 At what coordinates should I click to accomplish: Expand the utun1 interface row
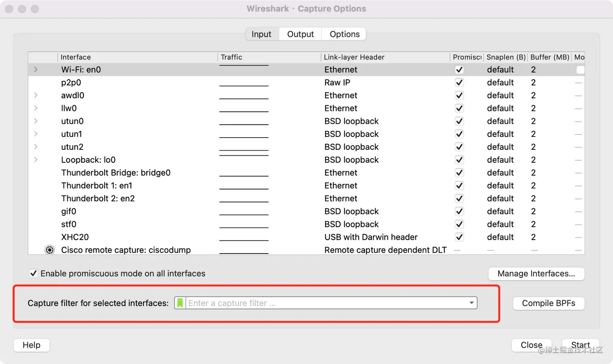pos(36,134)
